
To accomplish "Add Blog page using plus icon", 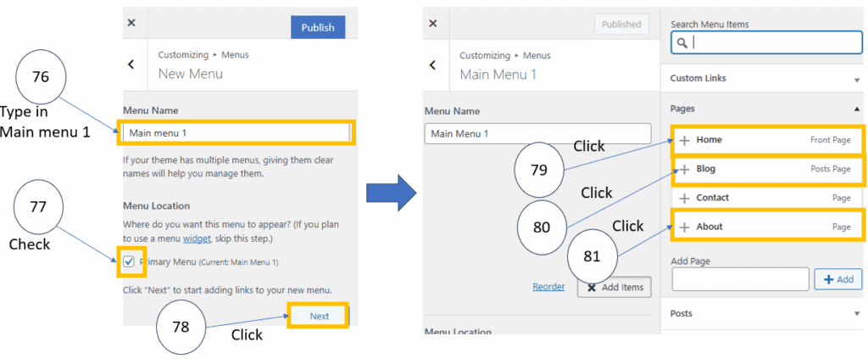I will pos(685,169).
